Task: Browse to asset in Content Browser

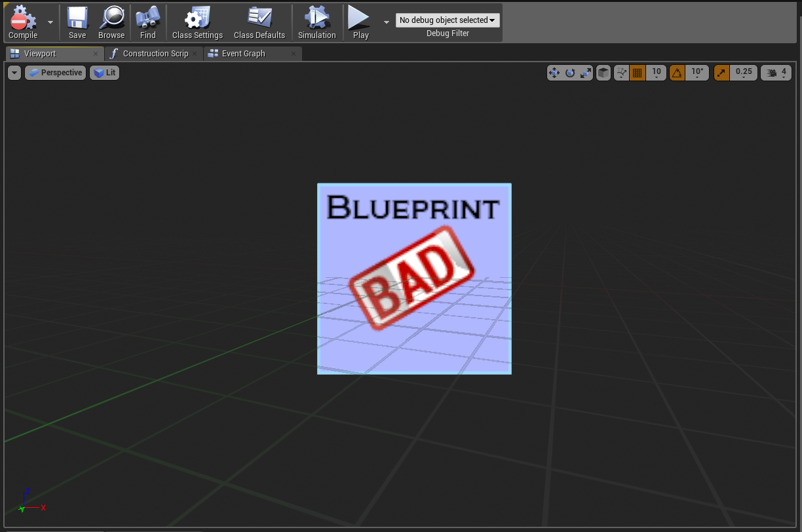Action: [111, 23]
